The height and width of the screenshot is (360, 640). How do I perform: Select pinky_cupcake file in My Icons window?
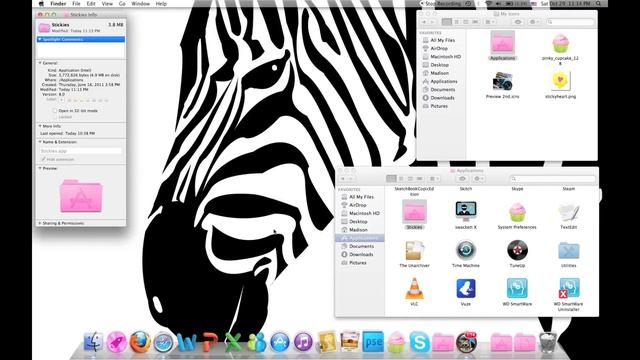point(560,43)
